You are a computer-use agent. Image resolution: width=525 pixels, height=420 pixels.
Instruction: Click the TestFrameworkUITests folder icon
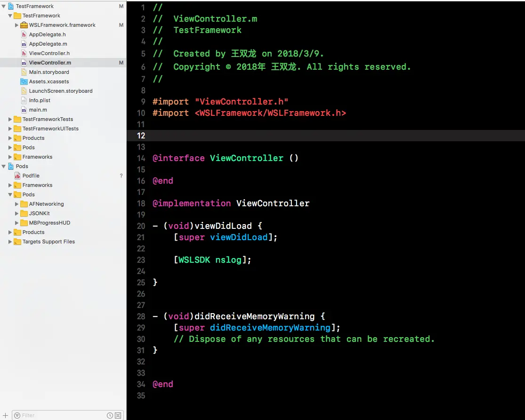point(17,129)
